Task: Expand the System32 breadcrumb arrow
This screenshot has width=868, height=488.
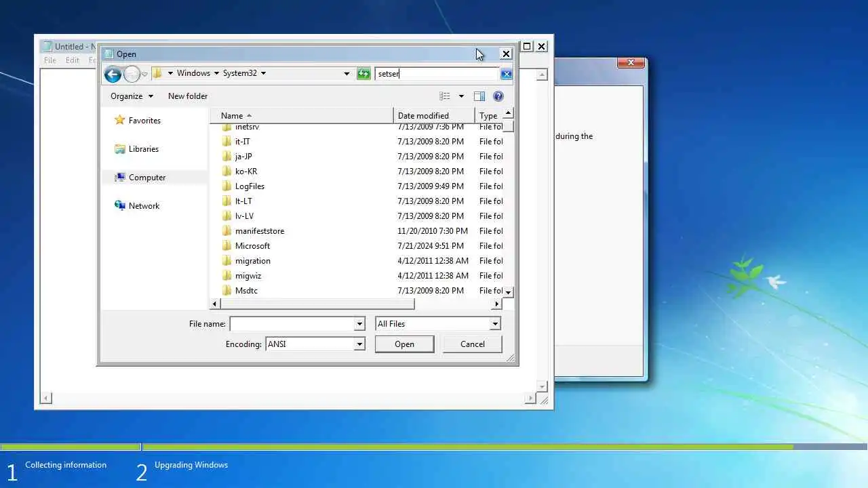Action: point(263,73)
